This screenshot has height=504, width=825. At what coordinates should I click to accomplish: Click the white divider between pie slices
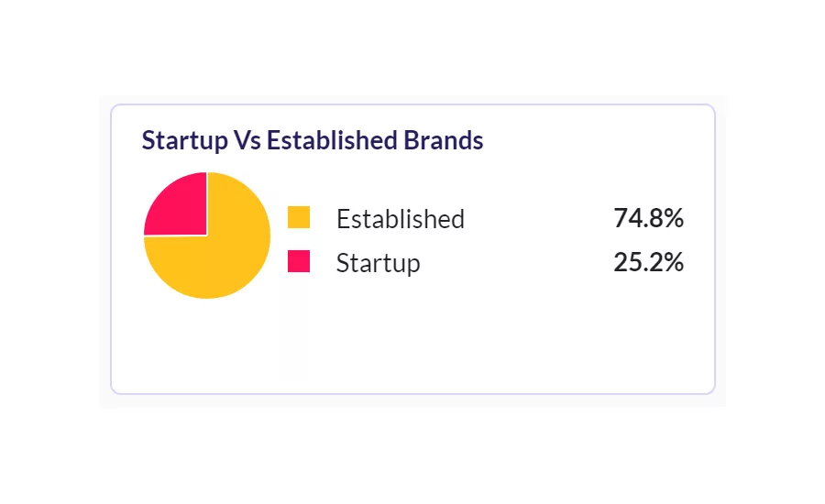(x=207, y=203)
